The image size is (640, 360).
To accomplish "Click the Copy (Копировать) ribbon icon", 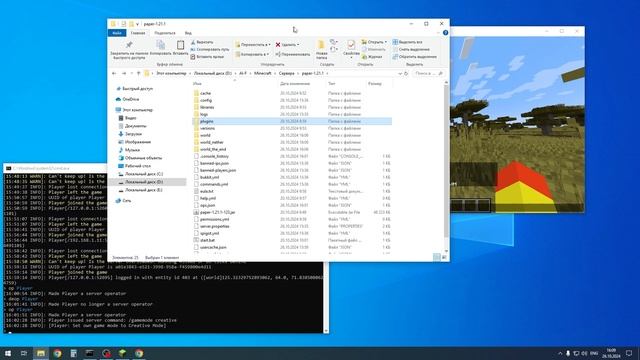I will (x=160, y=44).
